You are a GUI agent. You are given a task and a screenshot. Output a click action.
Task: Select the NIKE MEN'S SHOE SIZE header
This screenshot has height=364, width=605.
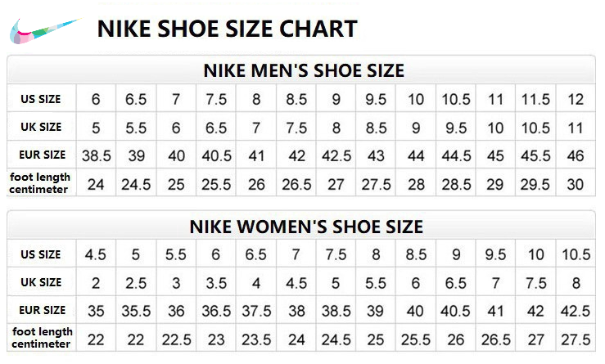pos(304,70)
